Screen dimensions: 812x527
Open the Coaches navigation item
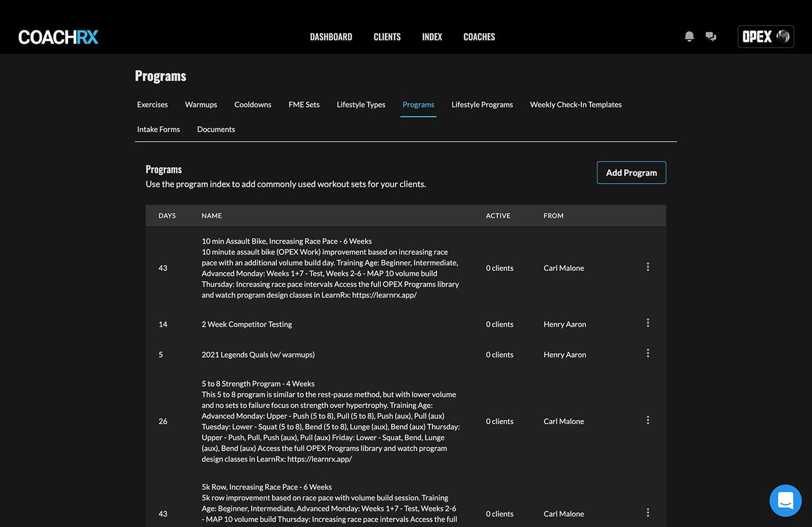tap(479, 37)
